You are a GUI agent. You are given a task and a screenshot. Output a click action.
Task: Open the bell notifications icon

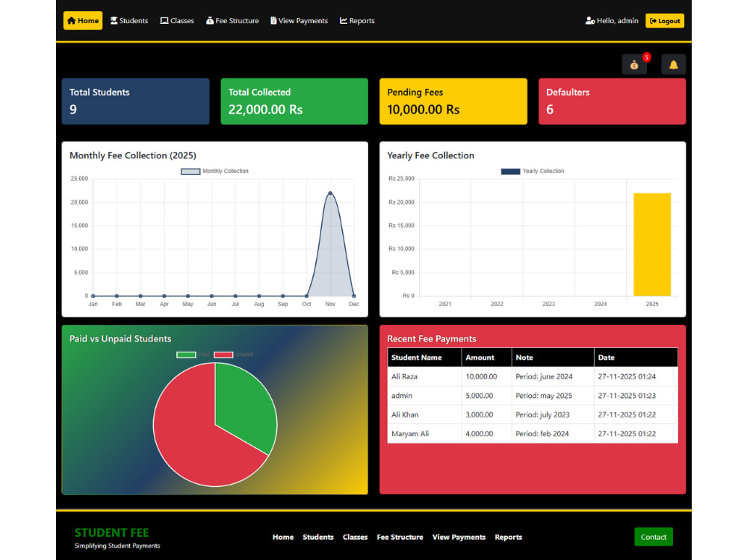pyautogui.click(x=673, y=65)
